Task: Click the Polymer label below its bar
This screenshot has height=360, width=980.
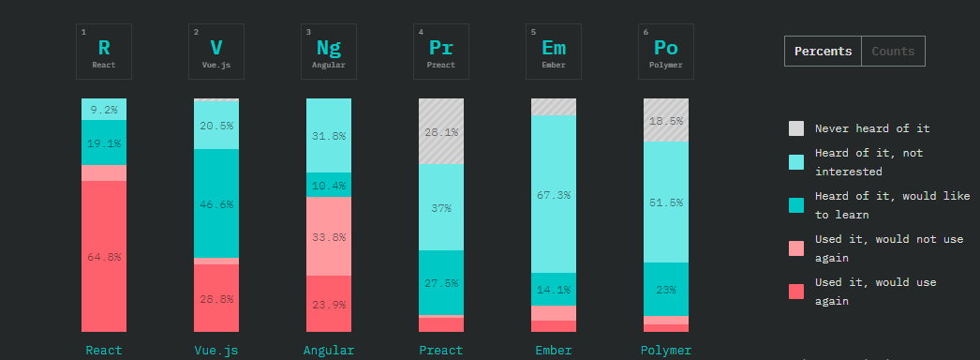Action: [x=666, y=350]
